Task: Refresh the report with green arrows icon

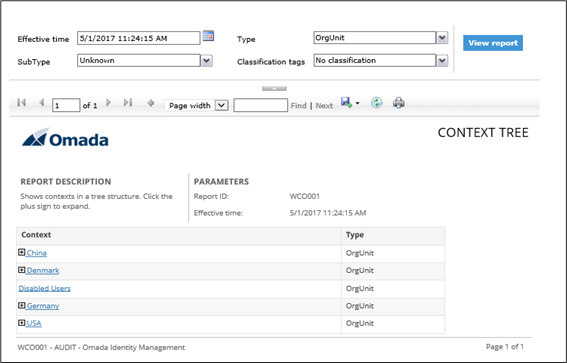Action: point(376,103)
